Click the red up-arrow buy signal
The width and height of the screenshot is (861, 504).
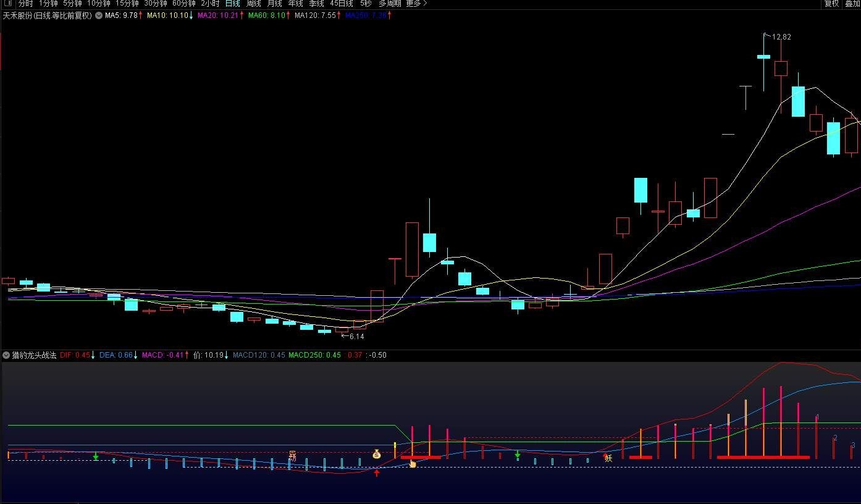(x=377, y=472)
